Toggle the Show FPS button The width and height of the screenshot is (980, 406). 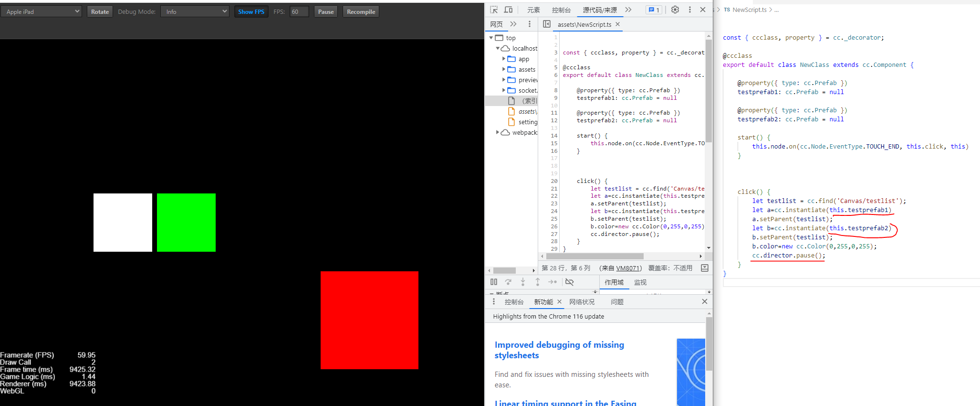pos(251,11)
